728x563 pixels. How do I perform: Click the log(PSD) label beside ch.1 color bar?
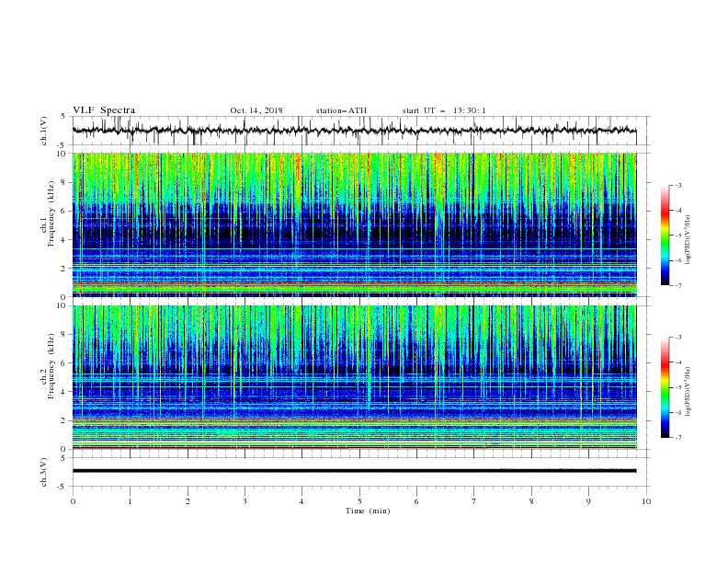(688, 240)
